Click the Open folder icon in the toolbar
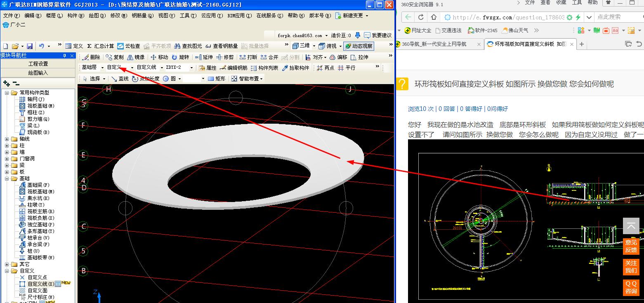 point(15,46)
